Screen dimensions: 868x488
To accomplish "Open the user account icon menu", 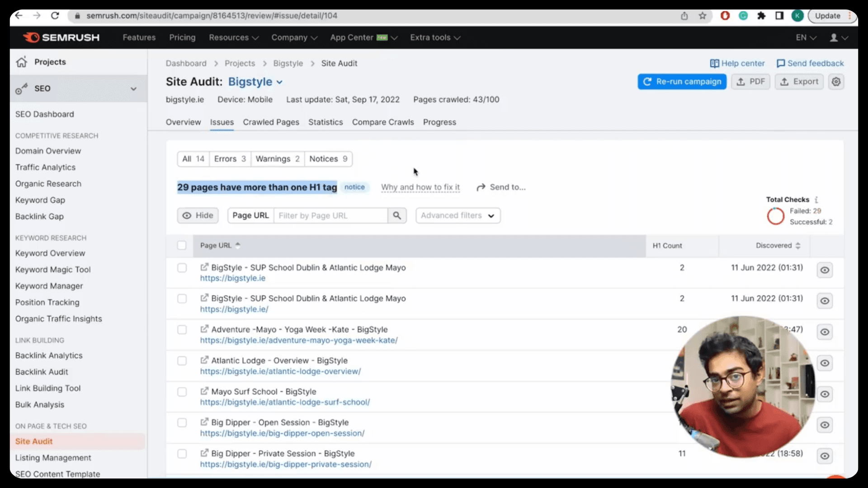I will pos(839,38).
